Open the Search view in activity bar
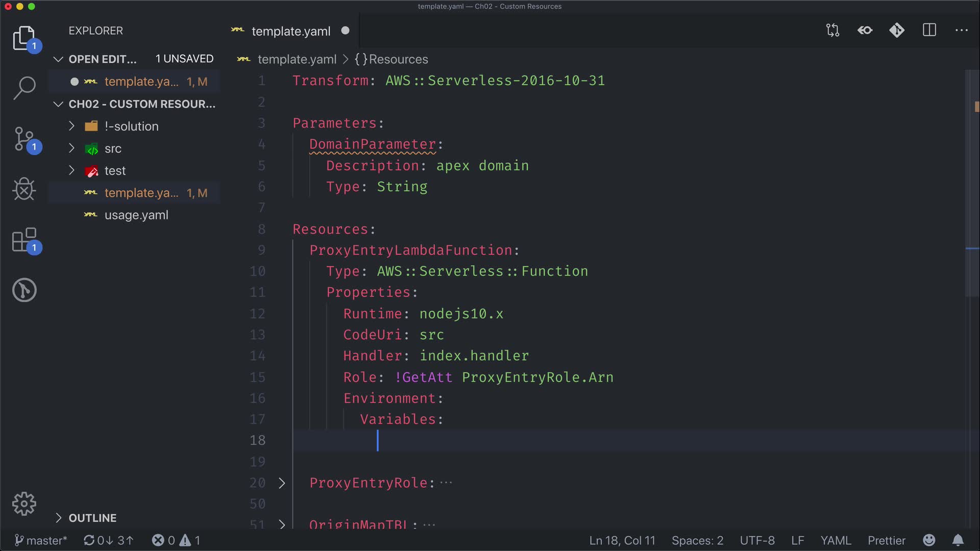The image size is (980, 551). tap(24, 88)
